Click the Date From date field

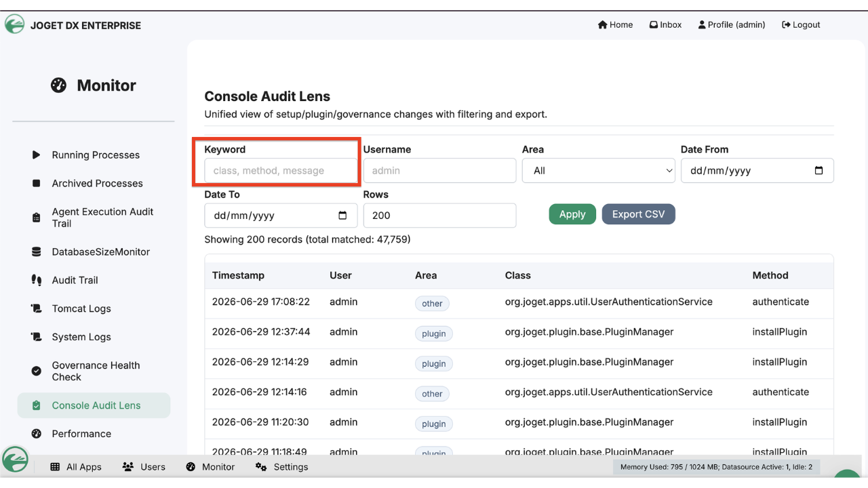click(x=757, y=171)
